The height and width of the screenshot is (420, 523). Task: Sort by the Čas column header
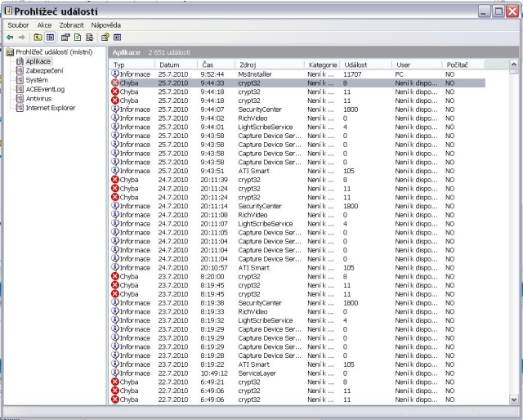tap(216, 65)
